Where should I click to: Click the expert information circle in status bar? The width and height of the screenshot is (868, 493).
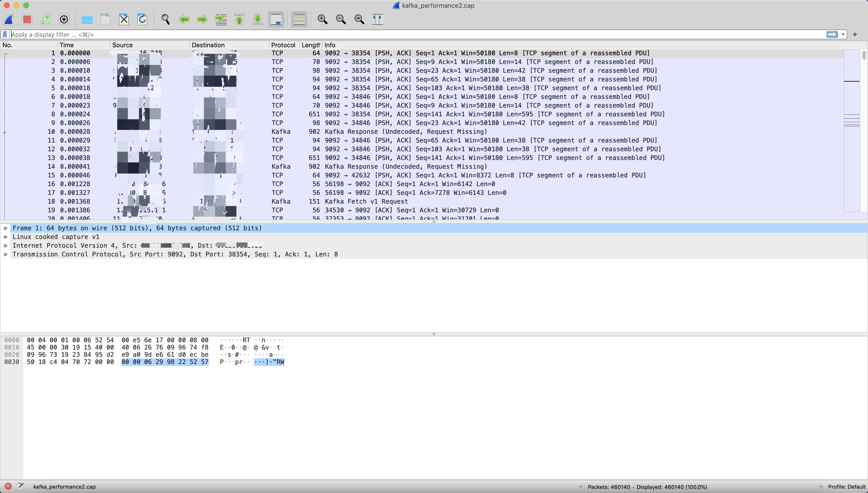pyautogui.click(x=8, y=486)
